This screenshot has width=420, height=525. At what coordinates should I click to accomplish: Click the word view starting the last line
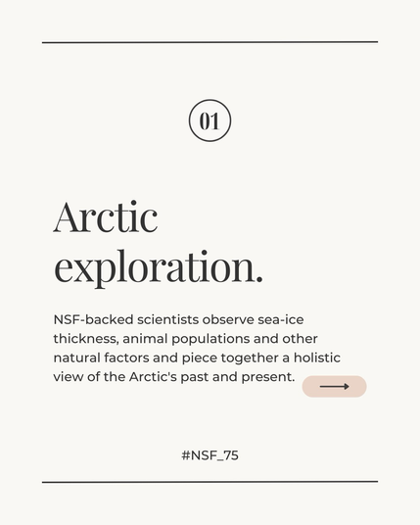pos(69,377)
